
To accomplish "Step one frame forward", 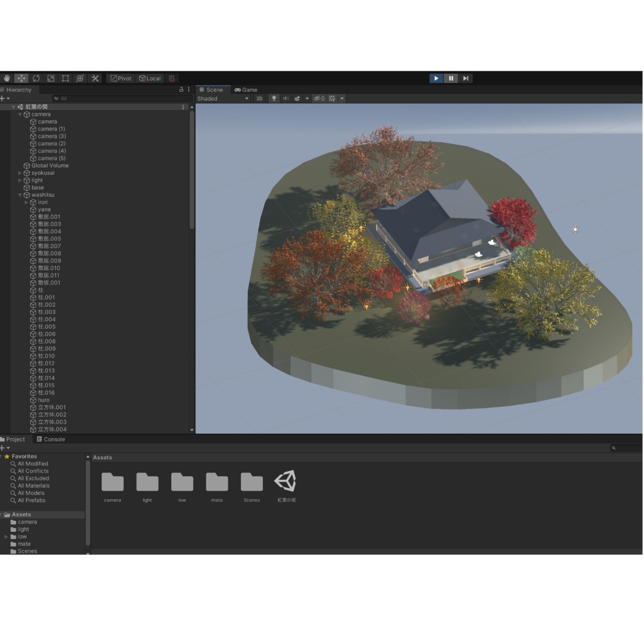I will pos(466,78).
